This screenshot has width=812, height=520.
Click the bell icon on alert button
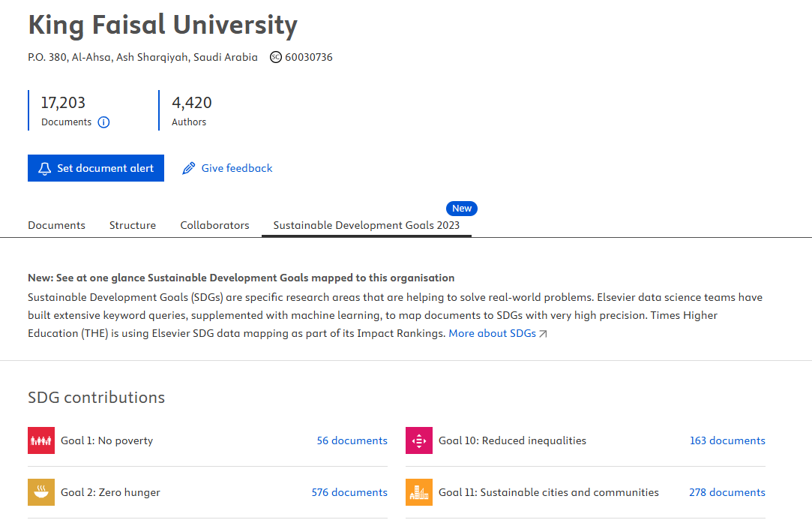45,168
